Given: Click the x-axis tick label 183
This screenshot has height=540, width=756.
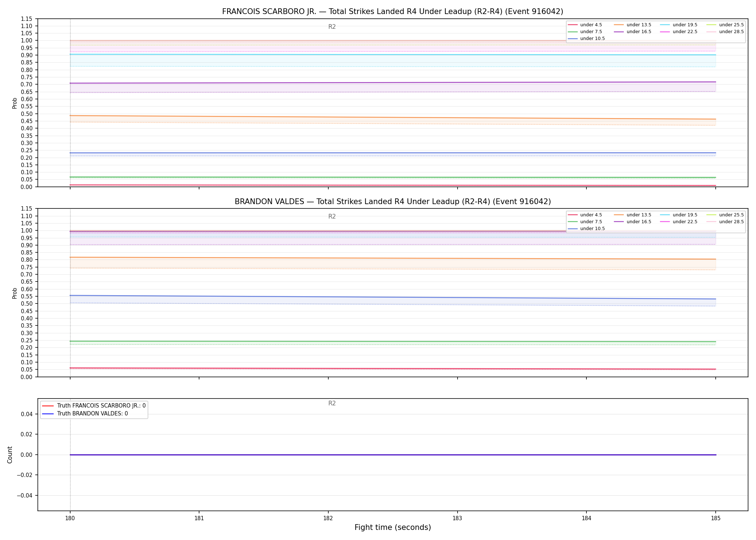Looking at the screenshot, I should tap(457, 518).
